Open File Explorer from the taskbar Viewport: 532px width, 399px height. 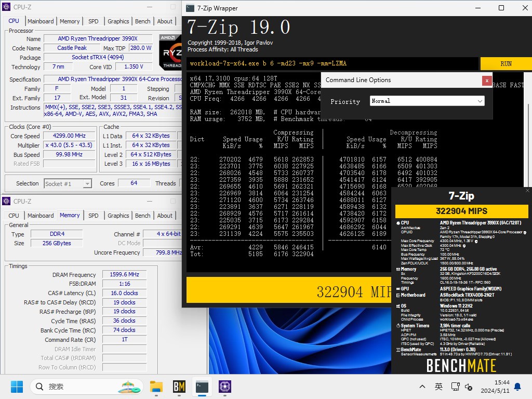pos(156,387)
